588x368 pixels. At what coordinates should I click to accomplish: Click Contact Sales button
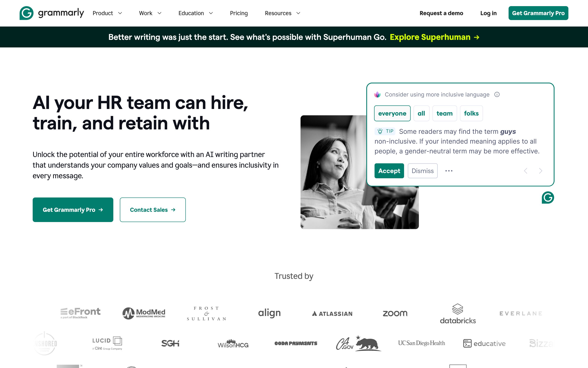coord(153,210)
